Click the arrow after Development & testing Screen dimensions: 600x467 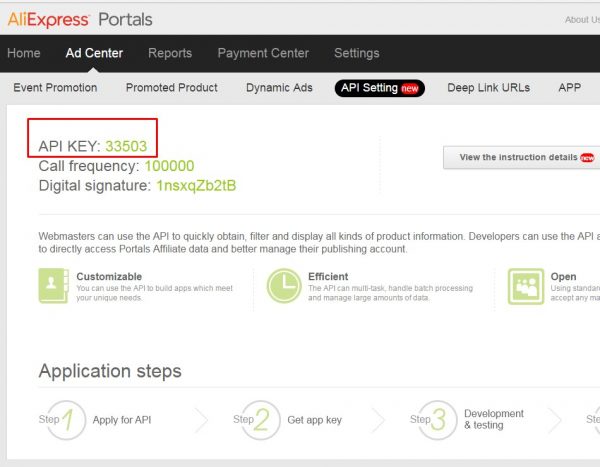pos(555,420)
